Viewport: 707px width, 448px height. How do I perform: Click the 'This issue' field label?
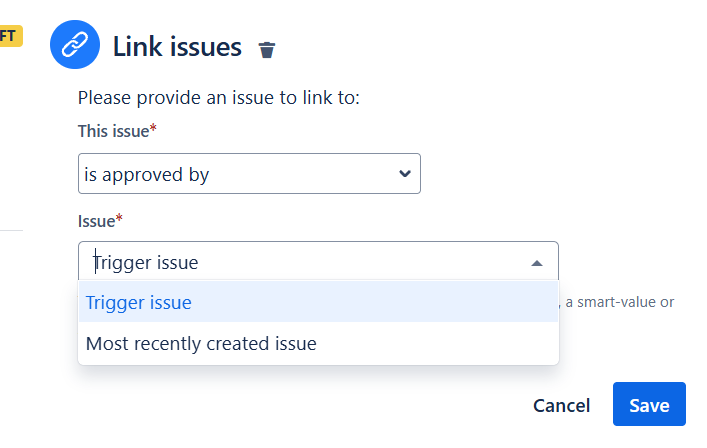(x=113, y=131)
